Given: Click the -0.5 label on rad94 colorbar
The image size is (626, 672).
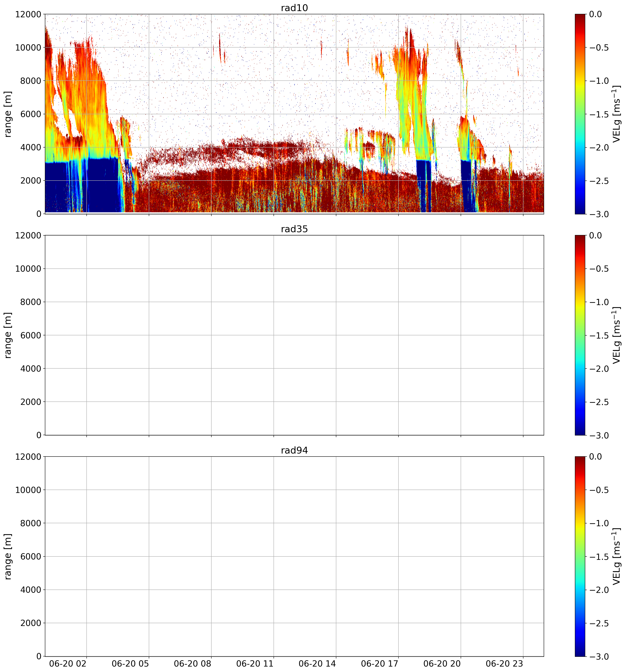Looking at the screenshot, I should (599, 490).
